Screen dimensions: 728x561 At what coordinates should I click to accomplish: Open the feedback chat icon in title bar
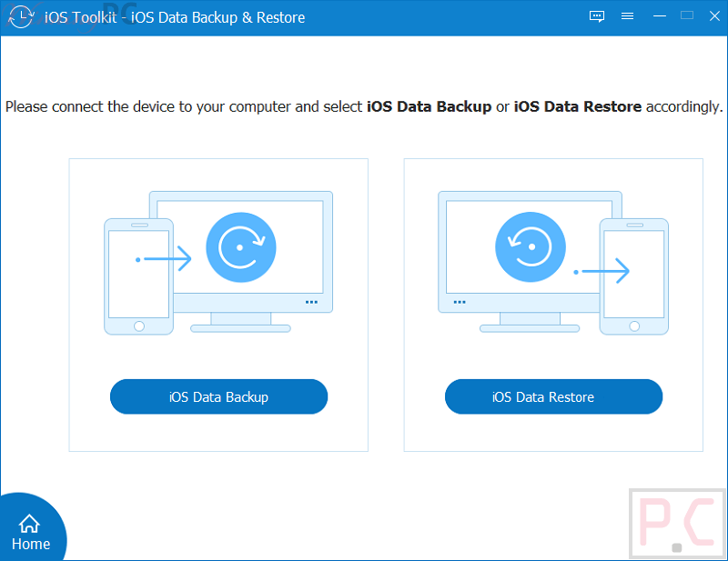597,16
